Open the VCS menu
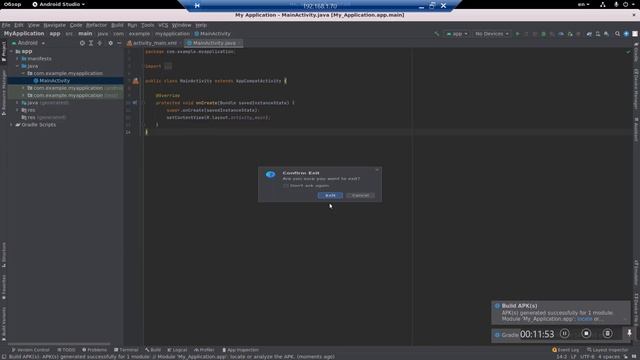 (x=163, y=25)
